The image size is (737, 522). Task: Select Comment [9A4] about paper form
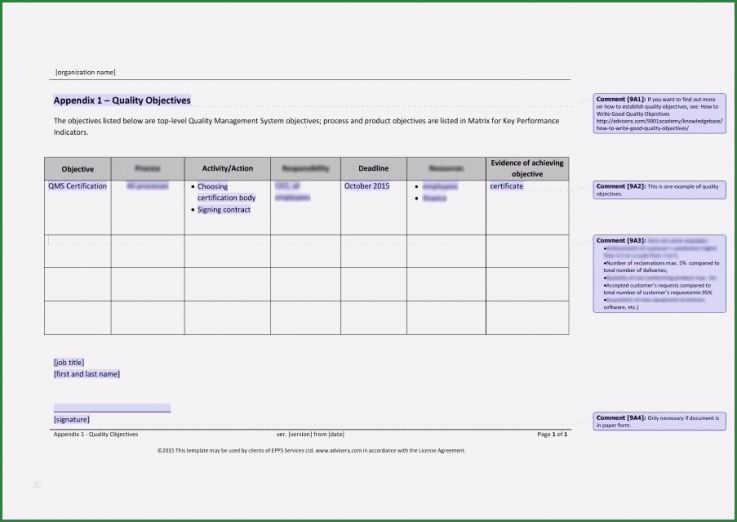(x=659, y=420)
